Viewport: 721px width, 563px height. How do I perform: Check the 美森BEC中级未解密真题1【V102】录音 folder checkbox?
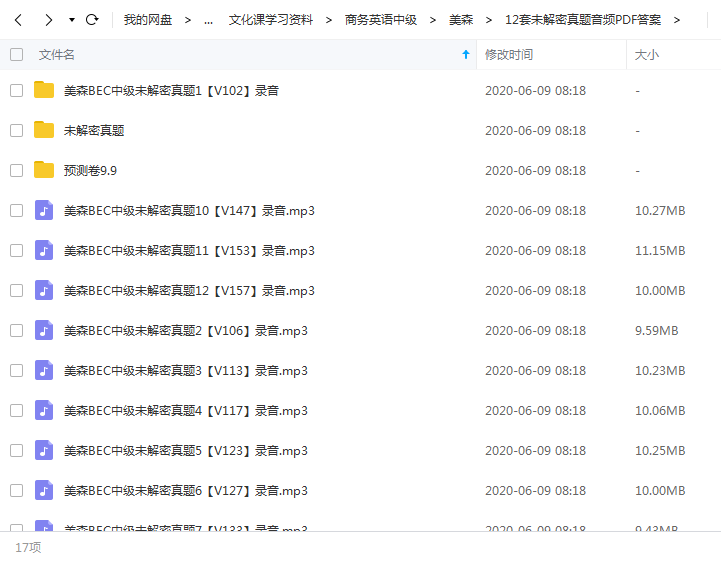17,91
